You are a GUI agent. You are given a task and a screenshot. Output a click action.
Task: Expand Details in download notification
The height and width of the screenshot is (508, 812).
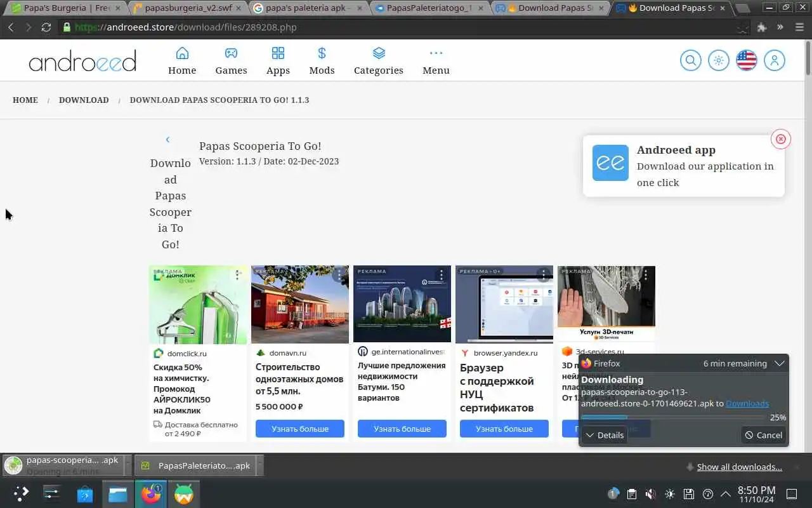coord(605,435)
